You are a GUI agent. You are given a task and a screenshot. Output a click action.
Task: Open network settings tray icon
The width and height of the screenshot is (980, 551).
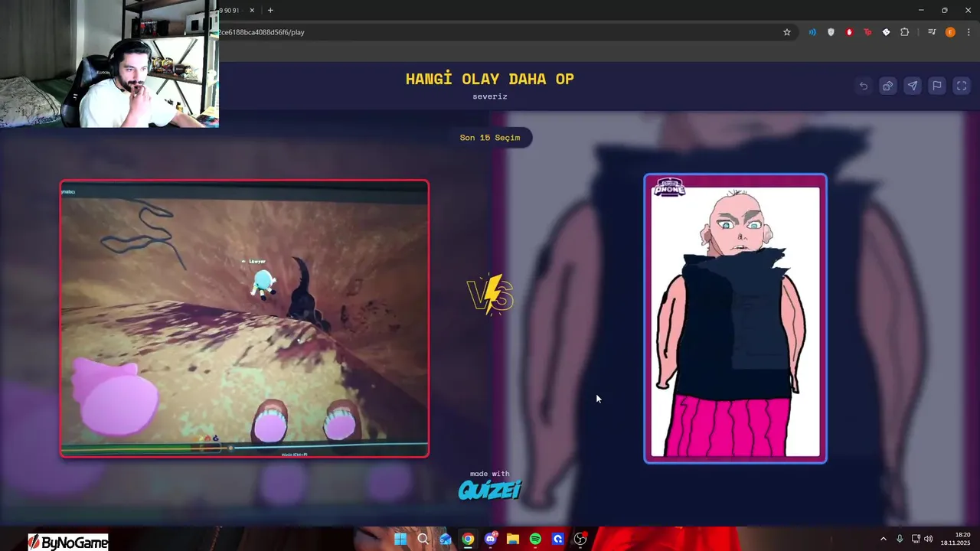click(916, 539)
